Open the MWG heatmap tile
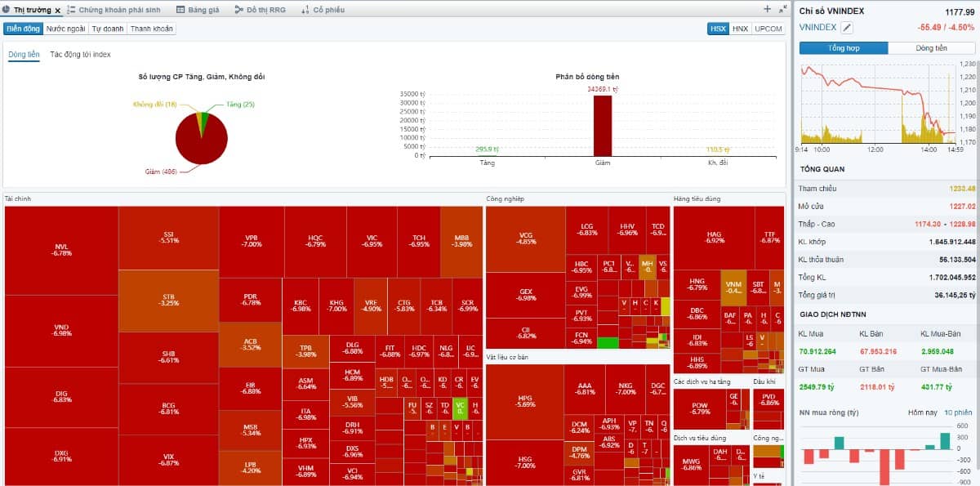This screenshot has width=980, height=486. (x=692, y=465)
